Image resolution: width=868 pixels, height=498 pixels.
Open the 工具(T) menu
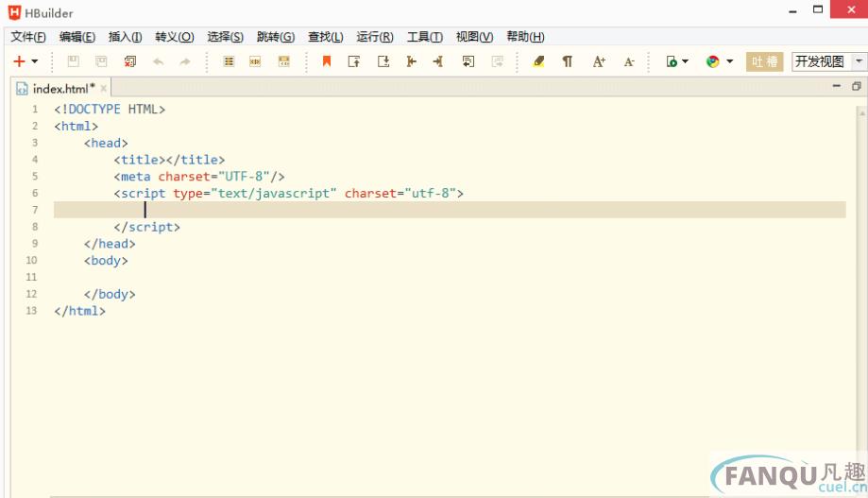click(x=425, y=37)
